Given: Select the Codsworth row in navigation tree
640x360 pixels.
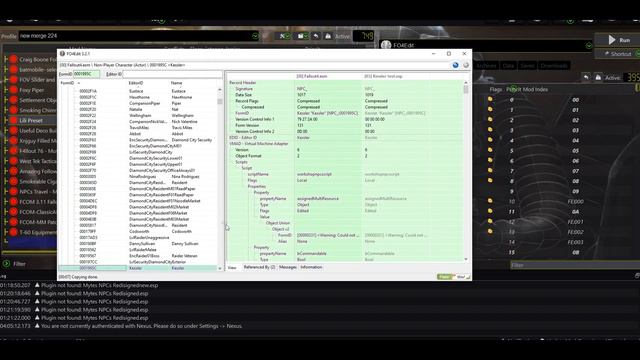Looking at the screenshot, I should pos(138,231).
